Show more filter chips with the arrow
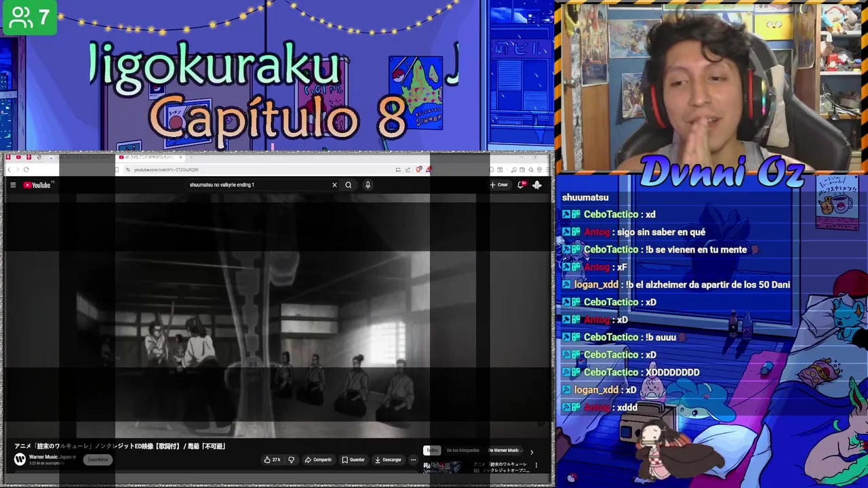The height and width of the screenshot is (488, 868). [x=532, y=451]
